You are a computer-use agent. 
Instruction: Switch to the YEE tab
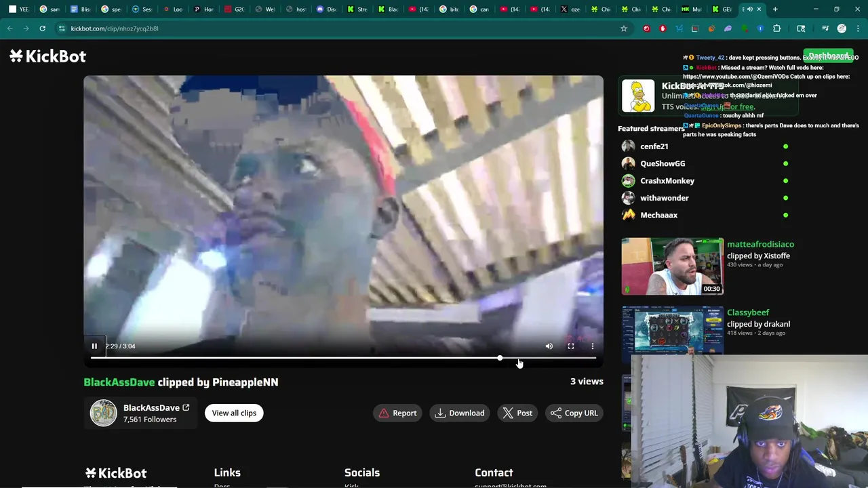coord(18,9)
